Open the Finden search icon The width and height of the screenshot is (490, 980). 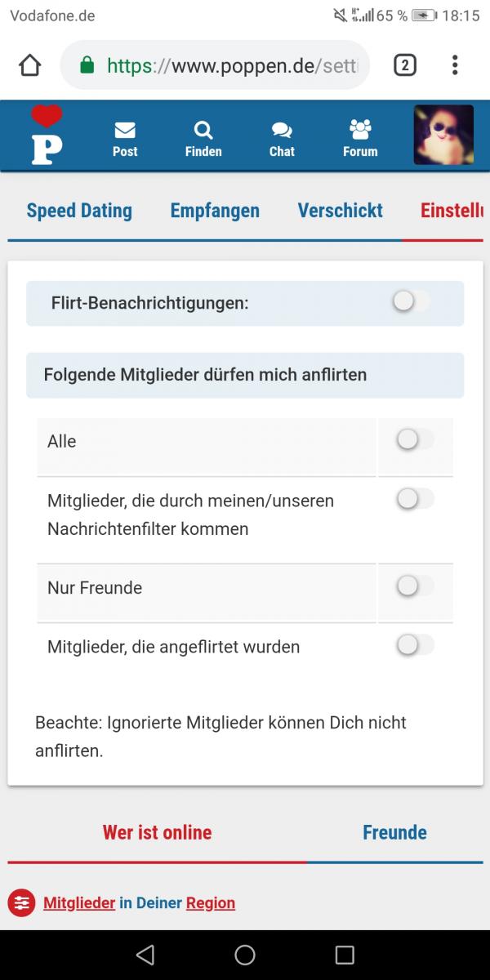(x=203, y=131)
